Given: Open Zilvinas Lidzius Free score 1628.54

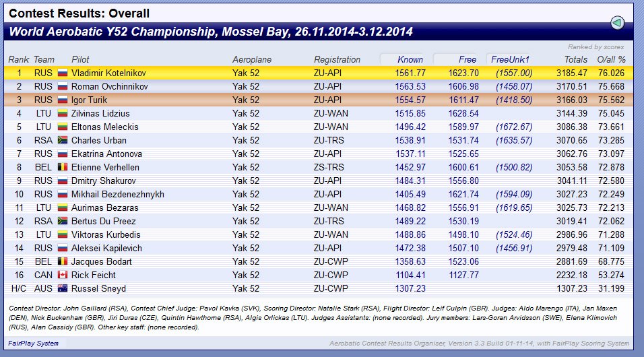Looking at the screenshot, I should point(463,113).
